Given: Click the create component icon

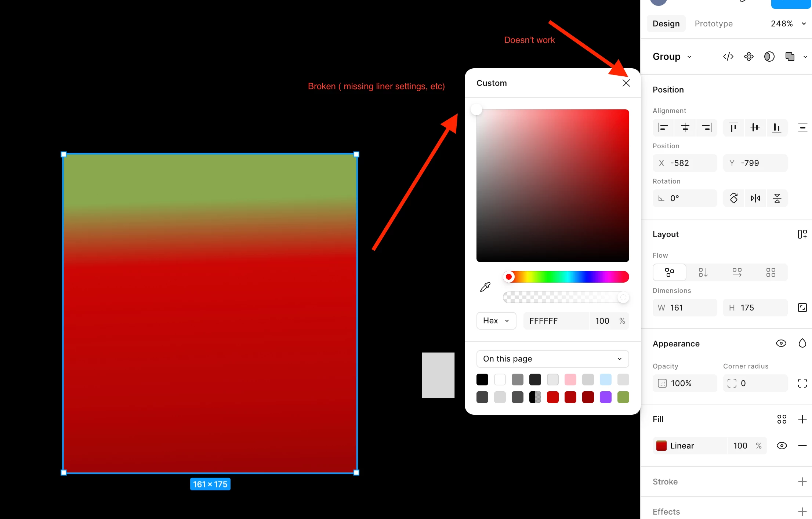Looking at the screenshot, I should [748, 57].
